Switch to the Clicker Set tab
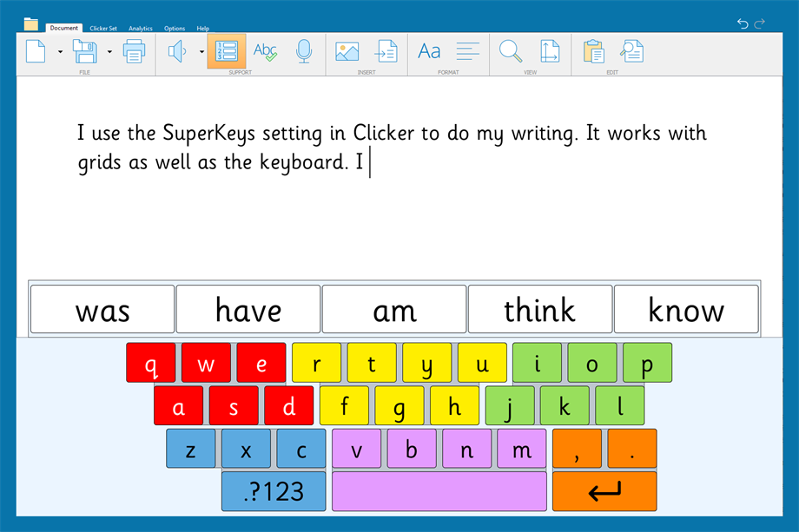This screenshot has width=799, height=532. pos(103,29)
